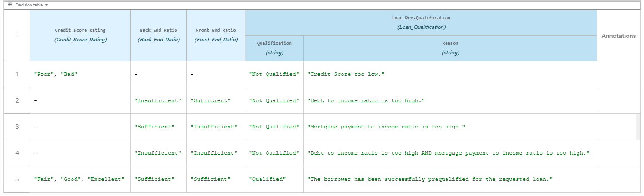Click the Back End Ratio dash in row 1
644x196 pixels.
(158, 74)
